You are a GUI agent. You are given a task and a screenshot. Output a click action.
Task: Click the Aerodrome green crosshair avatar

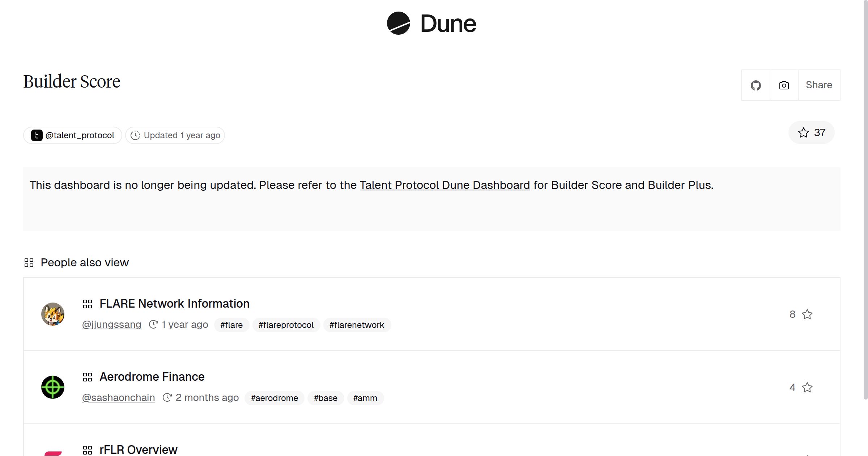click(x=53, y=387)
